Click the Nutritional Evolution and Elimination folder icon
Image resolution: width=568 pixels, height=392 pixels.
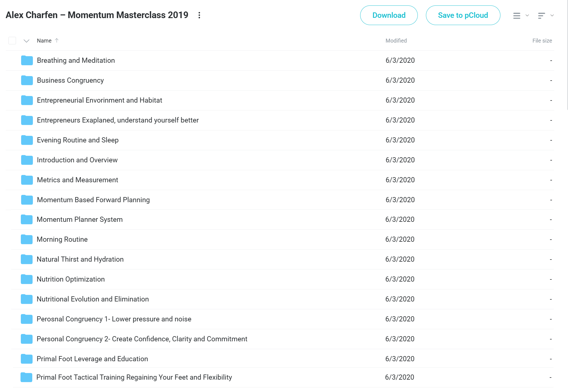tap(27, 299)
